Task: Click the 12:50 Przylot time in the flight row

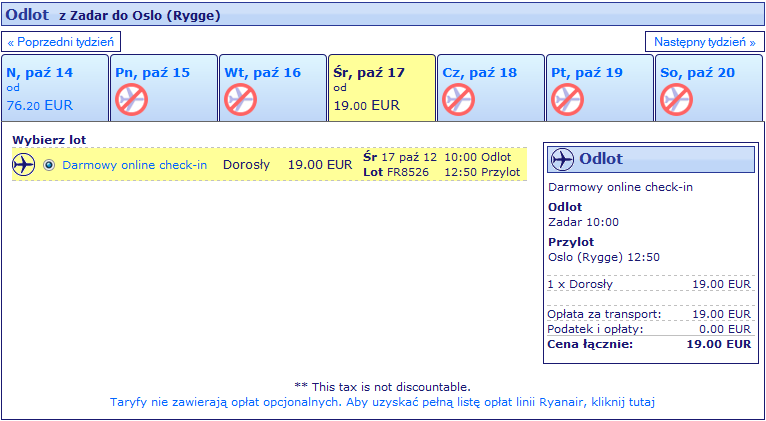Action: point(482,172)
